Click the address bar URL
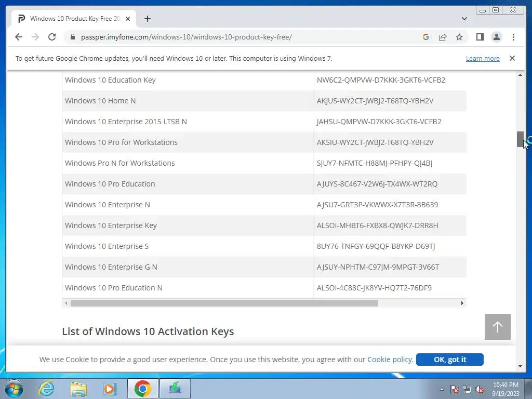The width and height of the screenshot is (532, 399). [x=187, y=37]
